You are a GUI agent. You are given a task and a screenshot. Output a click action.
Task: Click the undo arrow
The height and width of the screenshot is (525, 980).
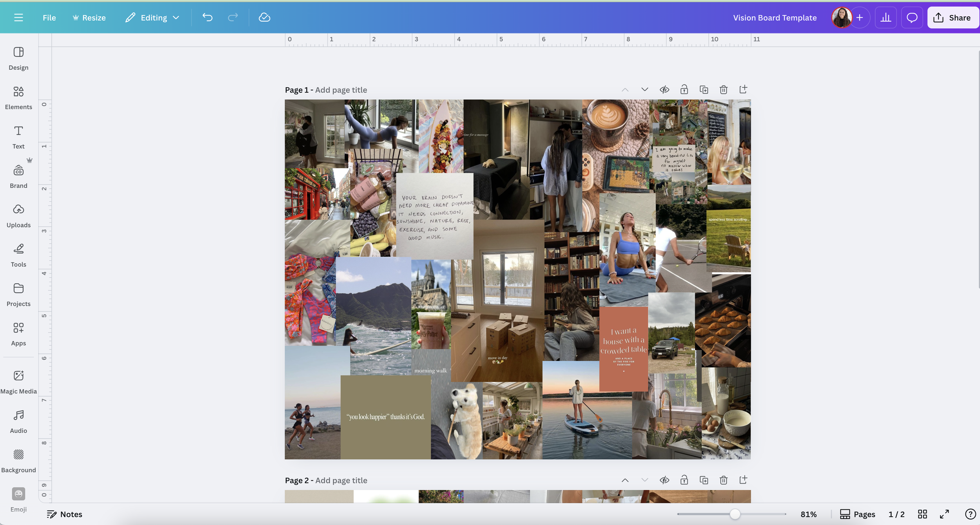click(207, 18)
